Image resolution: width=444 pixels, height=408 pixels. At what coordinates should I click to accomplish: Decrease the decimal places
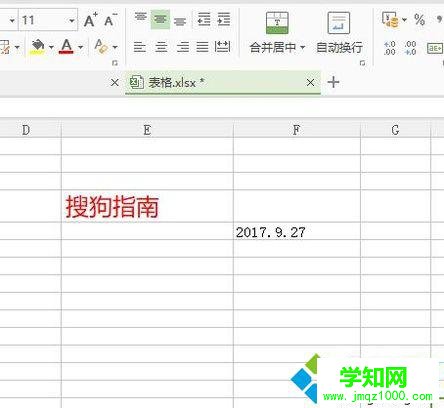click(x=410, y=48)
